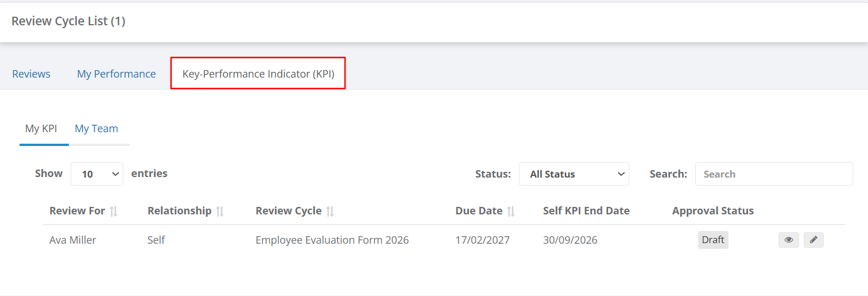Click the Self KPI End Date header

[586, 210]
